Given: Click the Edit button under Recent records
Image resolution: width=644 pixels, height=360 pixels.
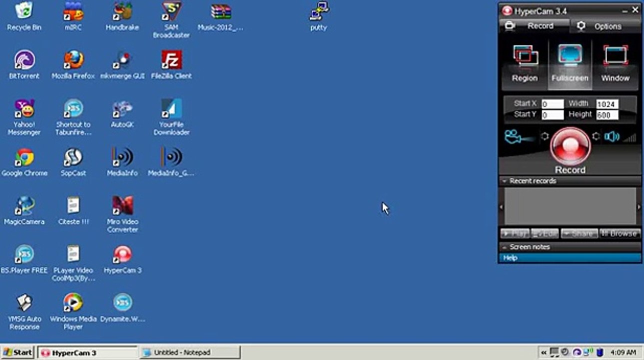Looking at the screenshot, I should (x=545, y=233).
